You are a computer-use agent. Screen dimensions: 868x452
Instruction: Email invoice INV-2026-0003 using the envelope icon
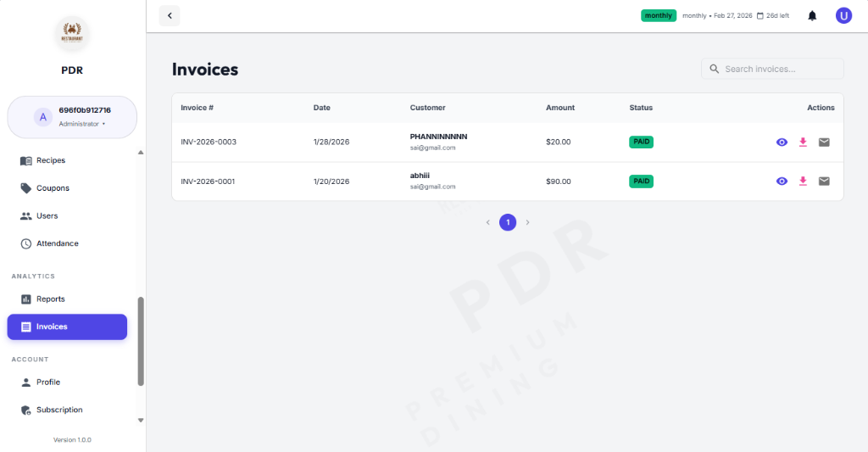click(x=824, y=142)
